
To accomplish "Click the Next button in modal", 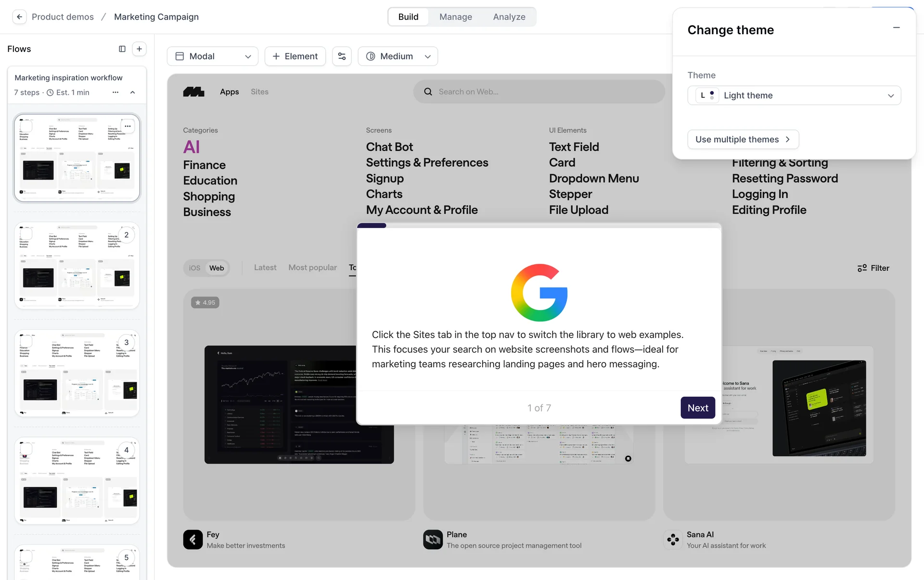I will (x=697, y=408).
